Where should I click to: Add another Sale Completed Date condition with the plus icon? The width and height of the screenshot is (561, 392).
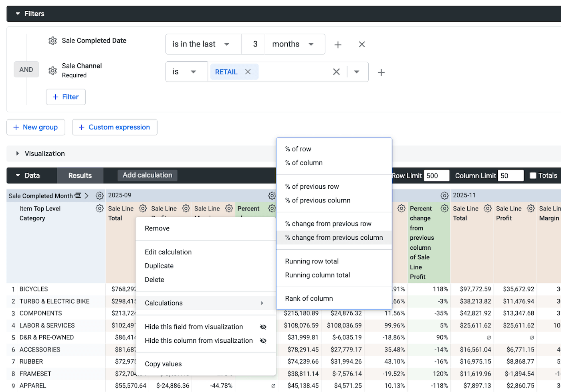click(338, 44)
